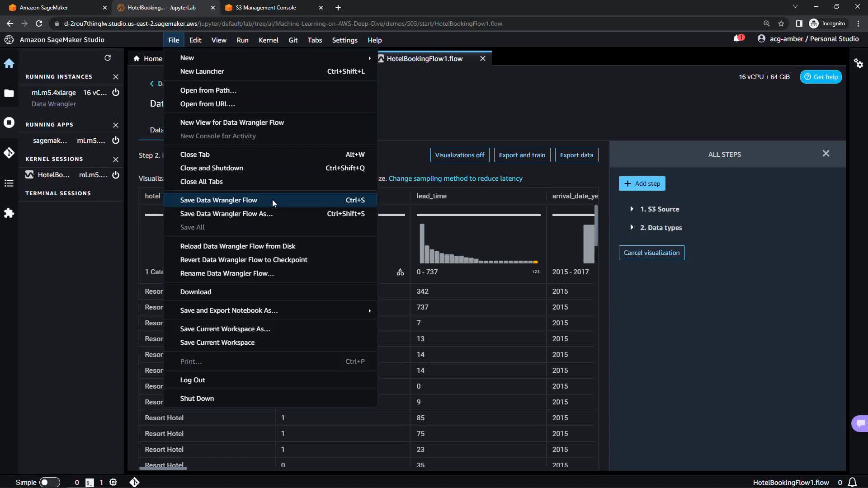Viewport: 868px width, 488px height.
Task: Click the Add step button
Action: coord(642,183)
